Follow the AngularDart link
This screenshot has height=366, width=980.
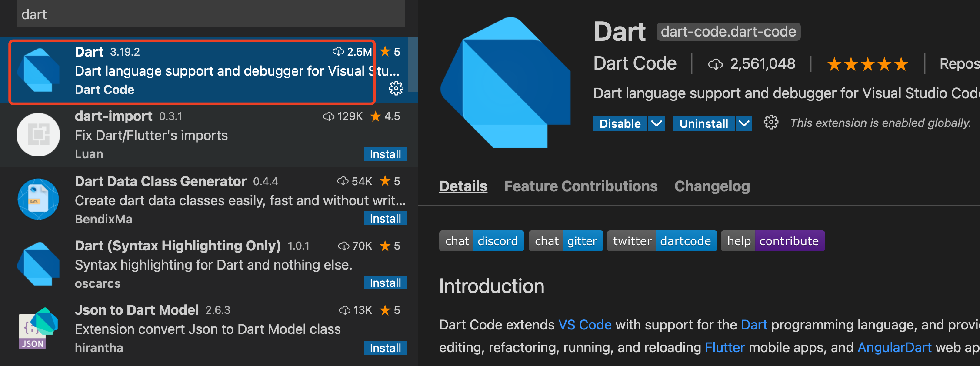[x=894, y=347]
